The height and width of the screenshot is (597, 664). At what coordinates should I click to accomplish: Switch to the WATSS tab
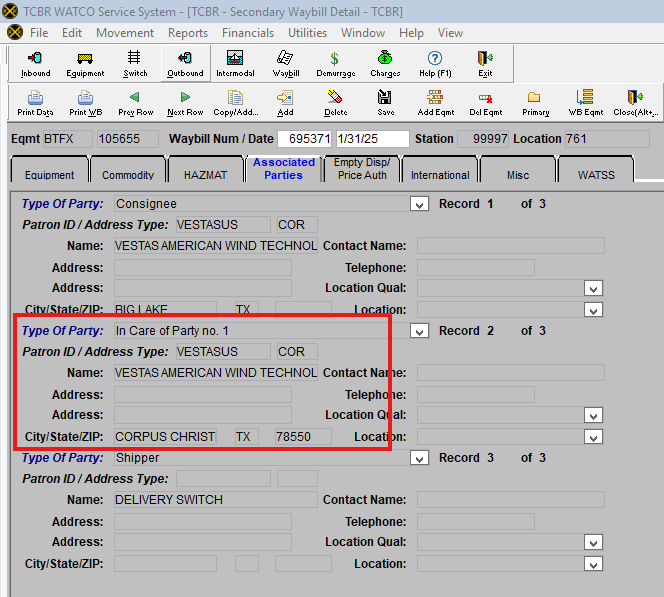[596, 169]
